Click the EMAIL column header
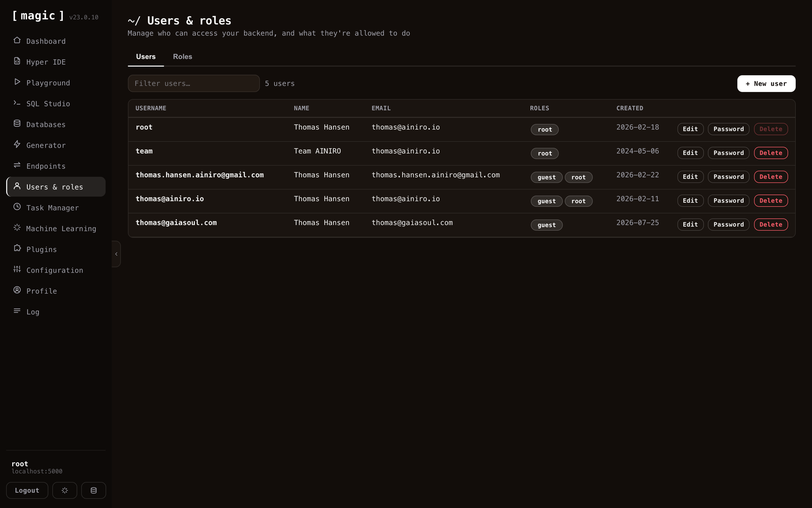The height and width of the screenshot is (508, 812). [x=381, y=108]
